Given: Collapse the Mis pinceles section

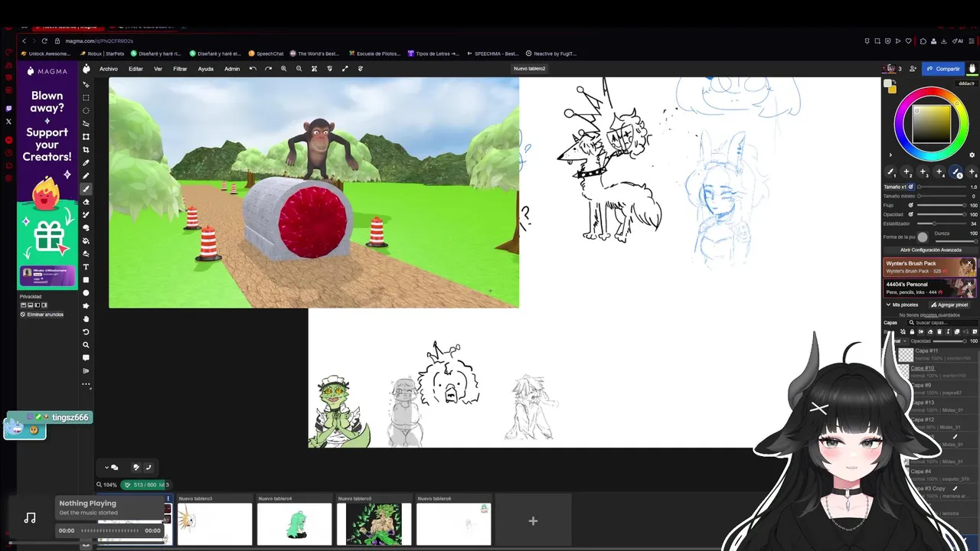Looking at the screenshot, I should click(x=889, y=305).
